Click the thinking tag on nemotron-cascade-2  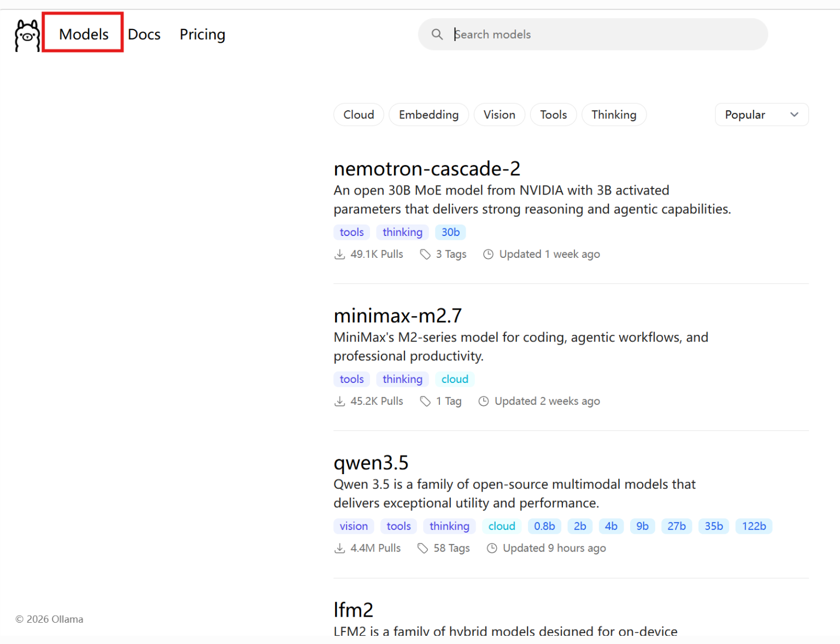pyautogui.click(x=402, y=232)
